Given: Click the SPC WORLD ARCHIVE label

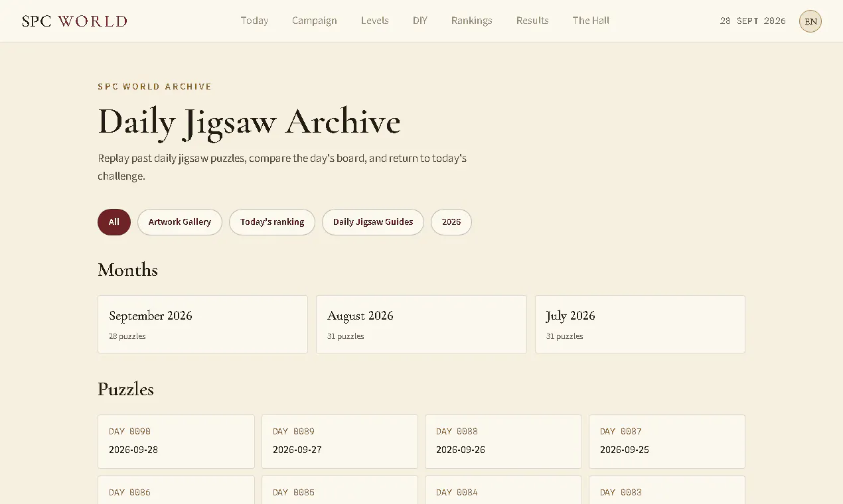Looking at the screenshot, I should (x=155, y=87).
